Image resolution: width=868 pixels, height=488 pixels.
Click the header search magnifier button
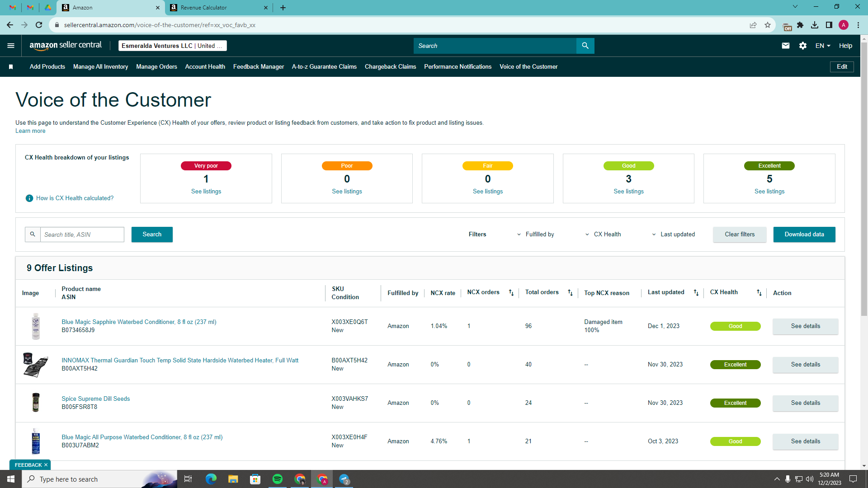[x=585, y=46]
